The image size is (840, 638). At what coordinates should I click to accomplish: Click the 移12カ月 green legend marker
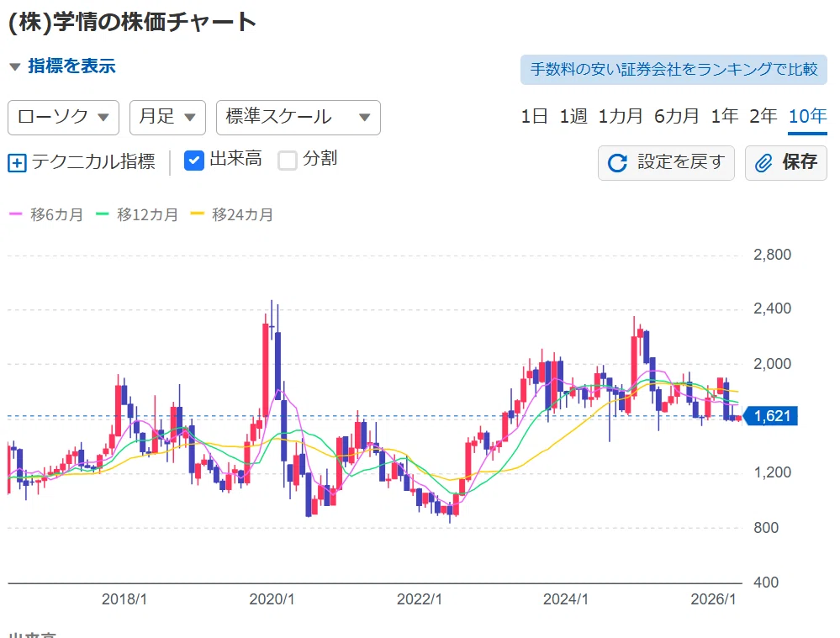(x=102, y=214)
